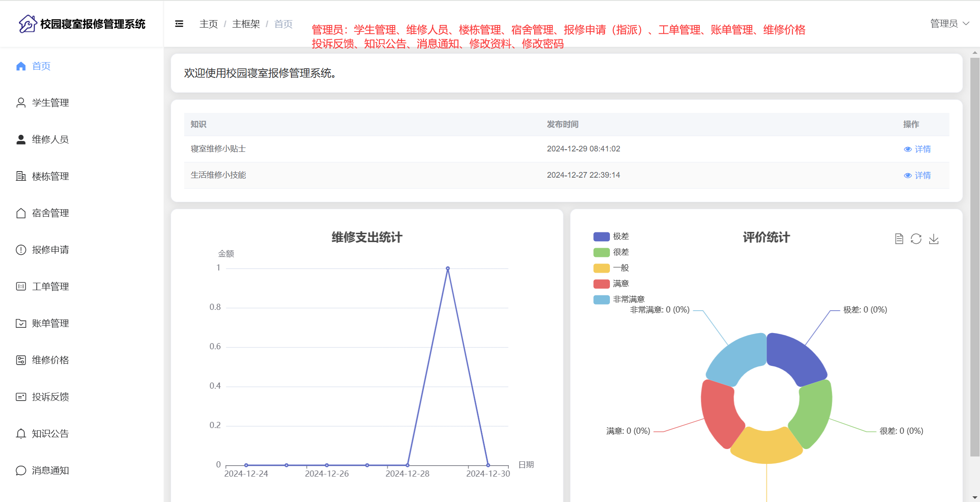Open the data view icon in 评价统计 chart

[x=899, y=239]
